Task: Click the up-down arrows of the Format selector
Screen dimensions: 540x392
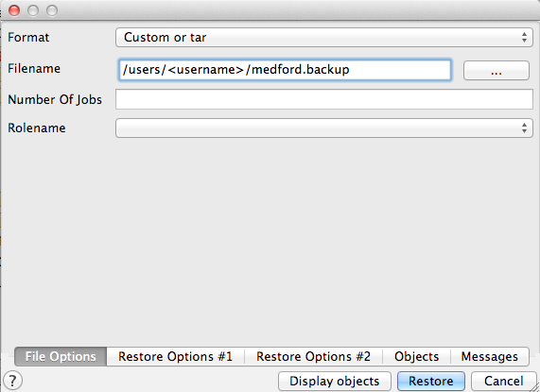Action: tap(524, 37)
